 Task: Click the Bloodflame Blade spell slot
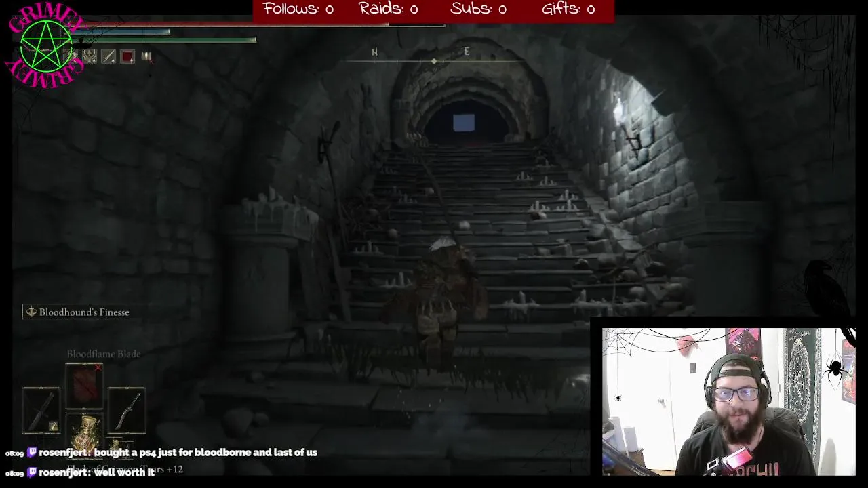click(84, 385)
